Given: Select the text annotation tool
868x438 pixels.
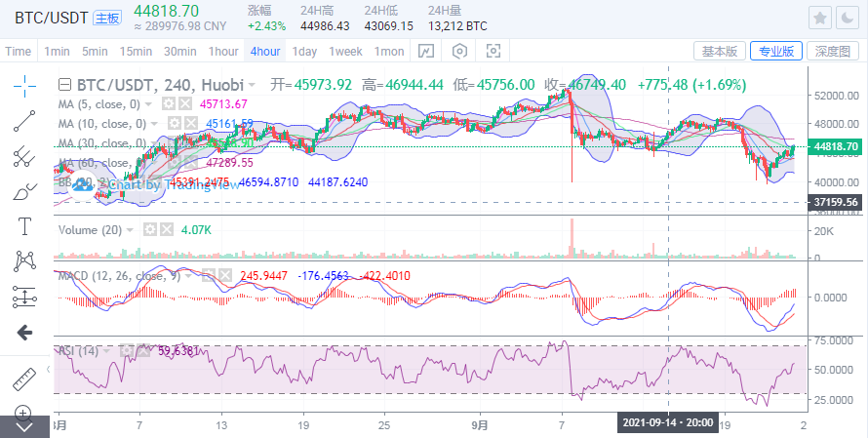Looking at the screenshot, I should coord(25,226).
